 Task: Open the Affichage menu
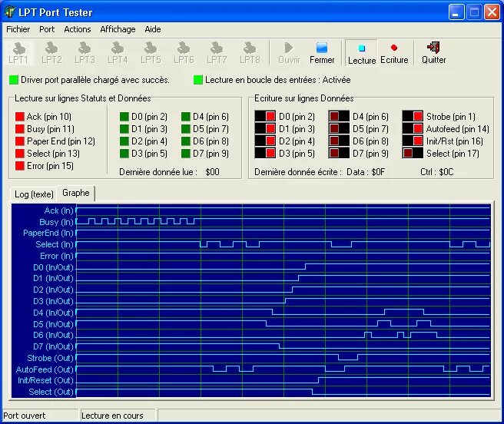118,29
